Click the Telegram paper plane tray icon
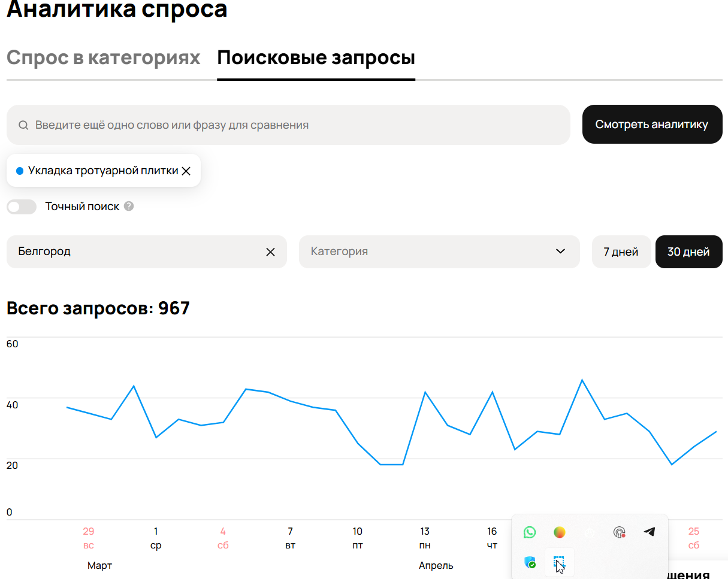This screenshot has width=728, height=579. point(650,532)
